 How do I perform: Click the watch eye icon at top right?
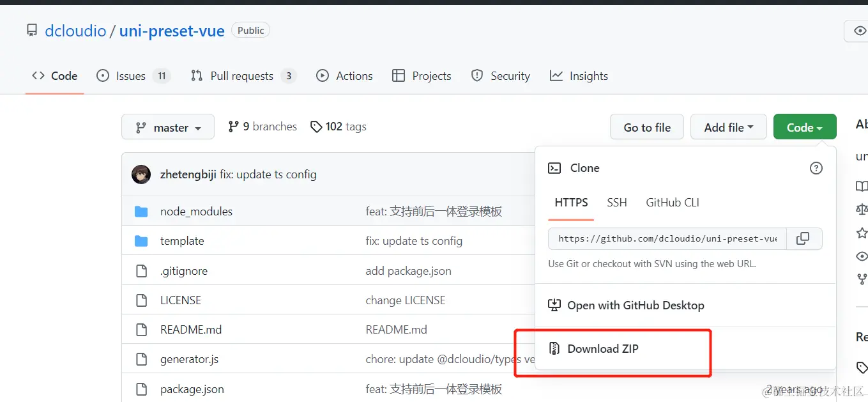[x=860, y=31]
